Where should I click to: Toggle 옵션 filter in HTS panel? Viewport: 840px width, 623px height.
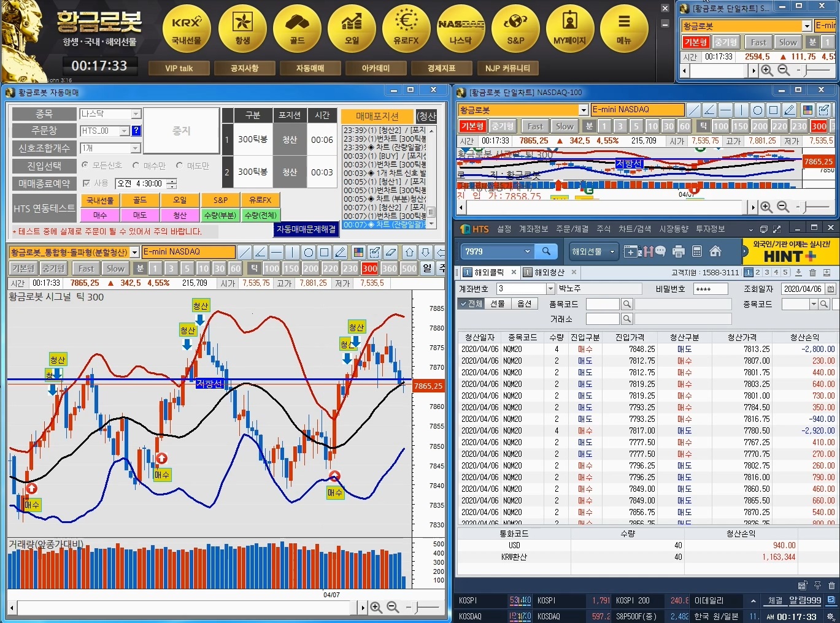tap(525, 304)
